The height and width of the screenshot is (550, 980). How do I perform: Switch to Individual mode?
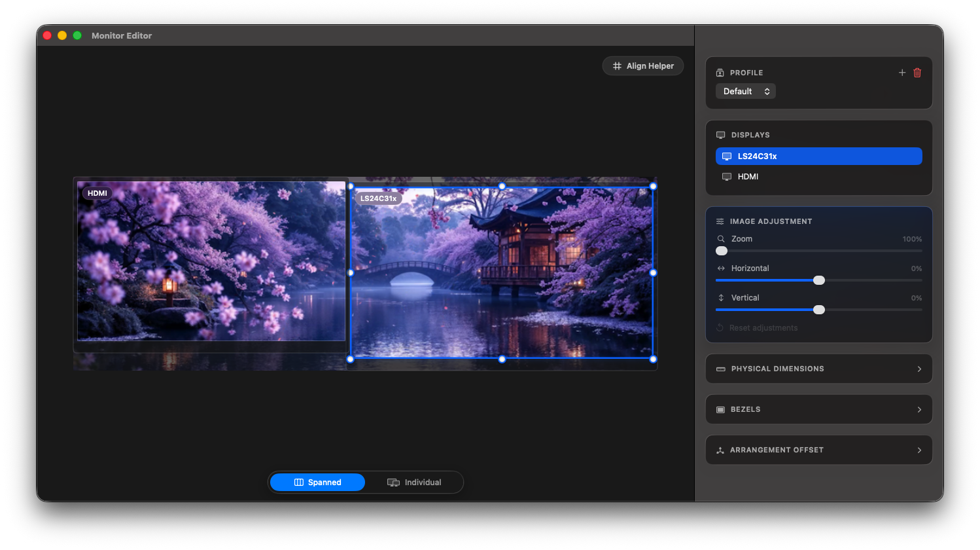[414, 483]
